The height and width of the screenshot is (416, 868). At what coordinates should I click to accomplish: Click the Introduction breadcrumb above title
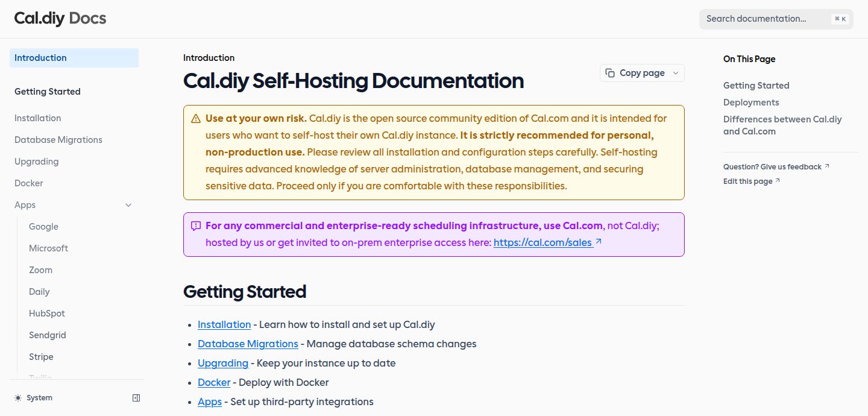209,58
